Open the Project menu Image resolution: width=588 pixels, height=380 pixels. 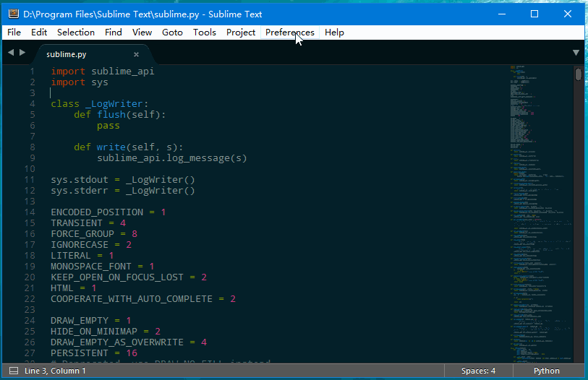tap(240, 33)
